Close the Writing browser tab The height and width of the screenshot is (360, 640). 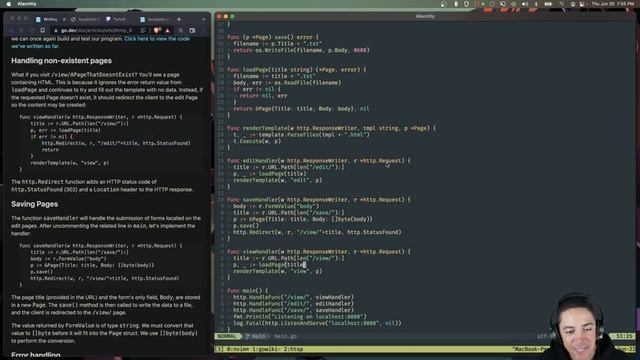[x=64, y=19]
